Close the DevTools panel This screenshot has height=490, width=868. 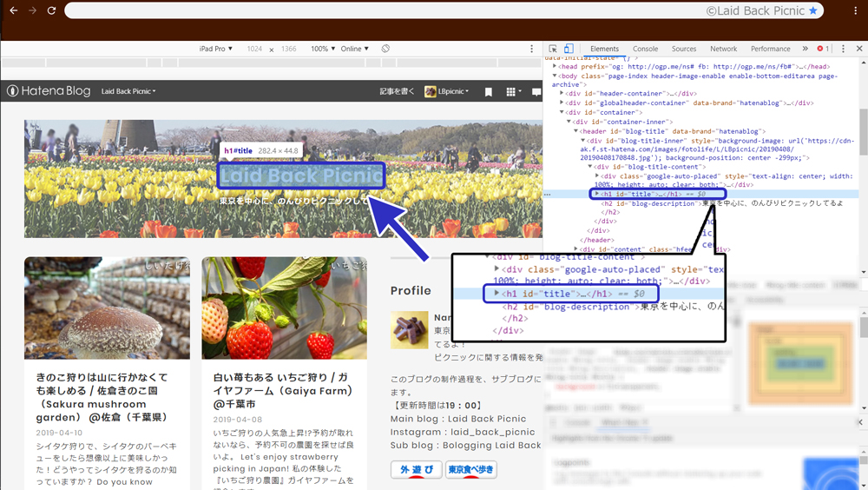tap(859, 49)
